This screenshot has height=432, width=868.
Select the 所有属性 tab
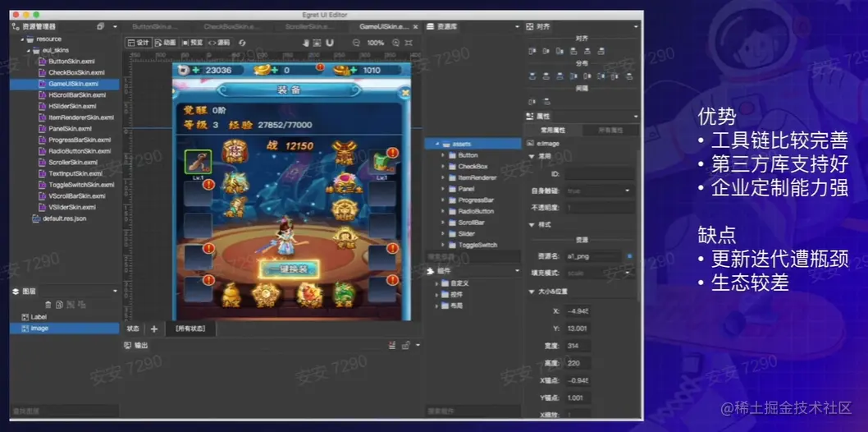610,130
